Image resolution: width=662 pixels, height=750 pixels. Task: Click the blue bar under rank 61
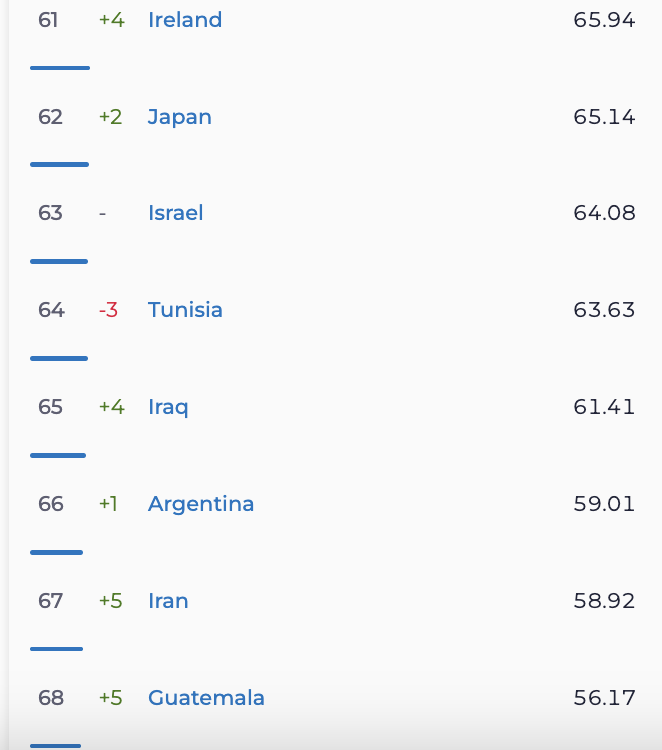click(60, 68)
